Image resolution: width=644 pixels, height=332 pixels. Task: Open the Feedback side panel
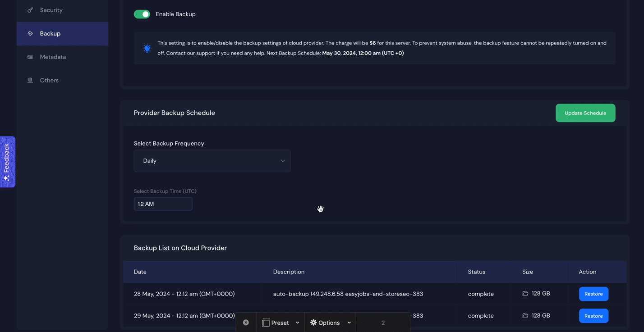[7, 162]
